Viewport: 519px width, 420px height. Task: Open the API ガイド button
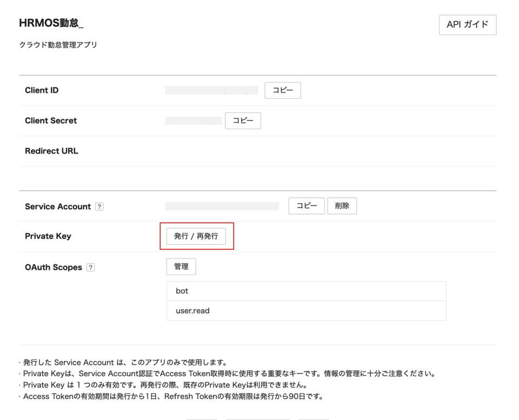pos(467,25)
